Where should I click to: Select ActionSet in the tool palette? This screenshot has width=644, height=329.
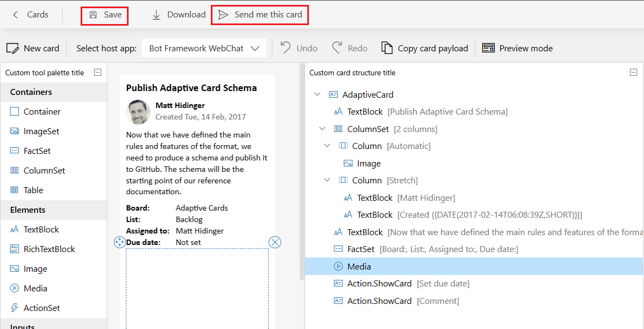coord(53,308)
